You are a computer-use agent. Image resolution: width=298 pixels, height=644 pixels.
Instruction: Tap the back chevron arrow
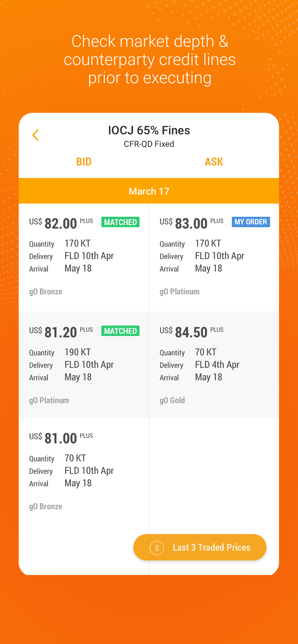(x=36, y=135)
